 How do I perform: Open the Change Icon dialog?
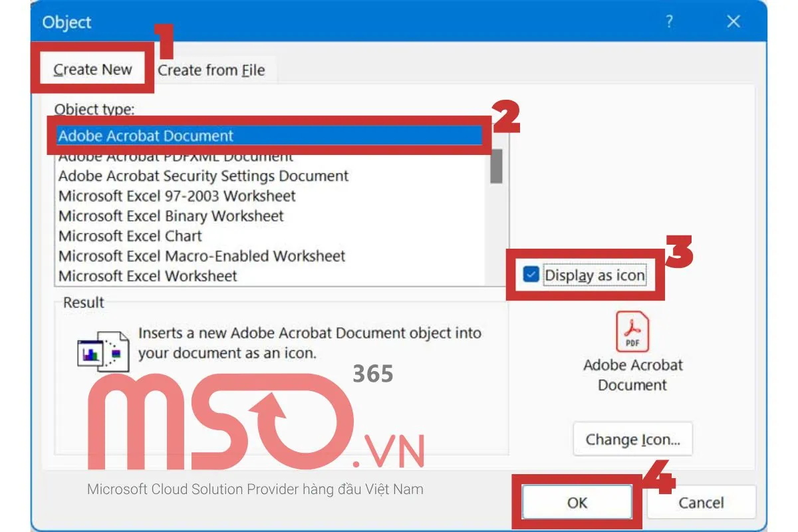coord(632,439)
